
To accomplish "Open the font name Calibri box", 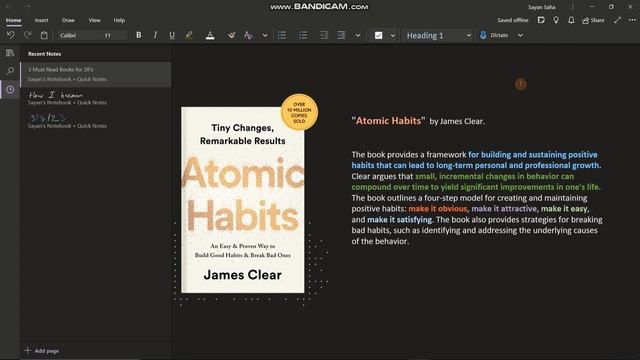I will point(78,35).
